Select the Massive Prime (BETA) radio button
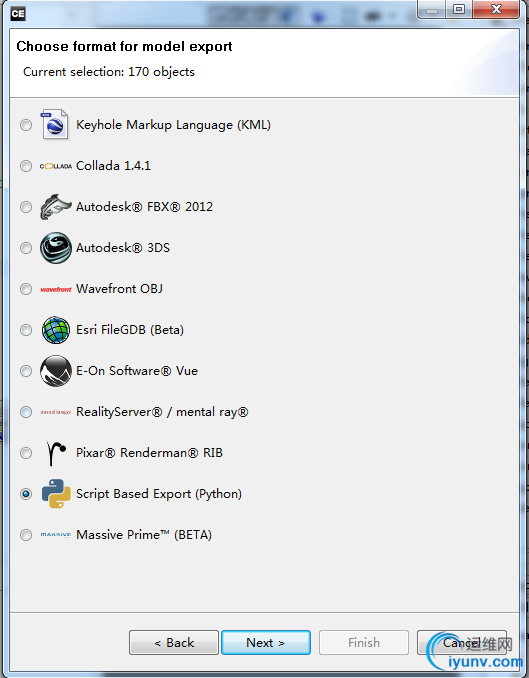This screenshot has width=529, height=678. click(26, 535)
